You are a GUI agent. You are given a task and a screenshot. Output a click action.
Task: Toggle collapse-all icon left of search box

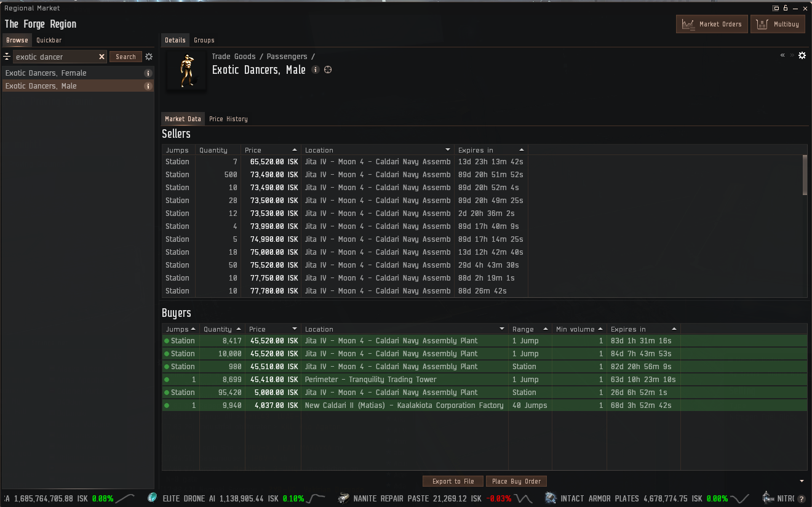point(7,57)
